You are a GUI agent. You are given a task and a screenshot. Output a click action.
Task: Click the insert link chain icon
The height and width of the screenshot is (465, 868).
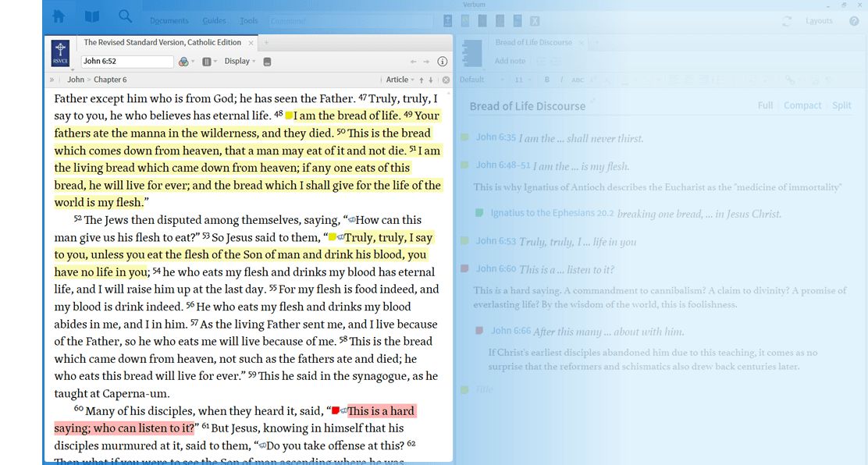pyautogui.click(x=790, y=80)
